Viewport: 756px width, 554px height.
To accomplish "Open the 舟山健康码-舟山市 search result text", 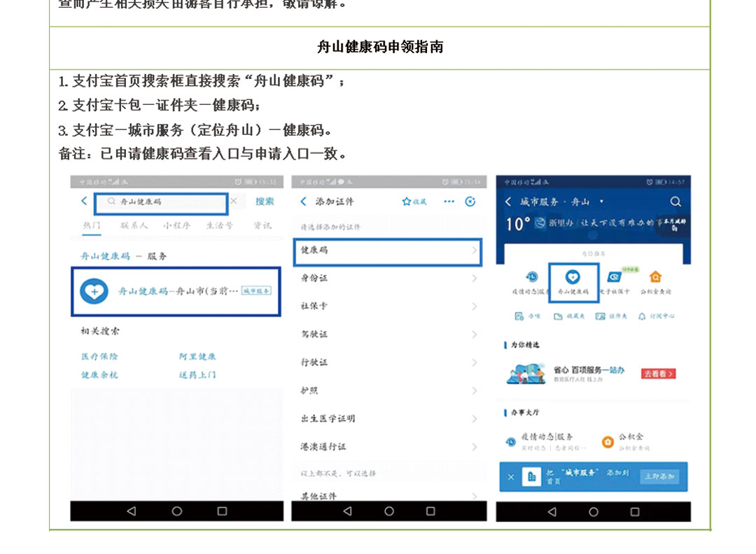I will coord(178,291).
